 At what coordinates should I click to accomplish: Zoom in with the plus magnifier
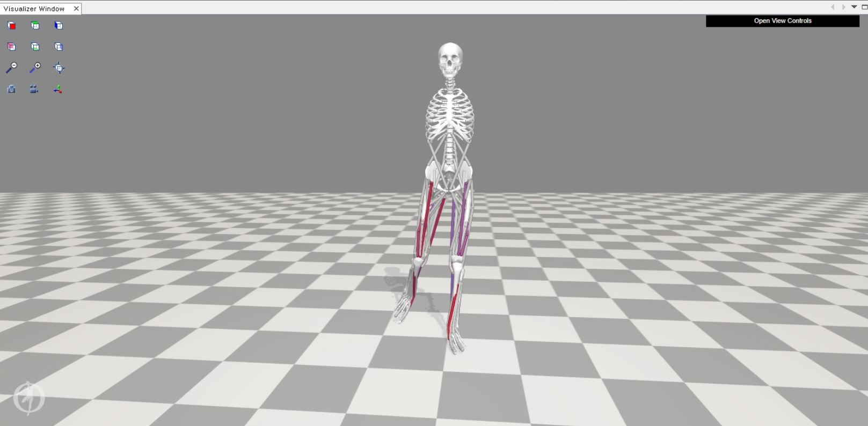coord(35,68)
